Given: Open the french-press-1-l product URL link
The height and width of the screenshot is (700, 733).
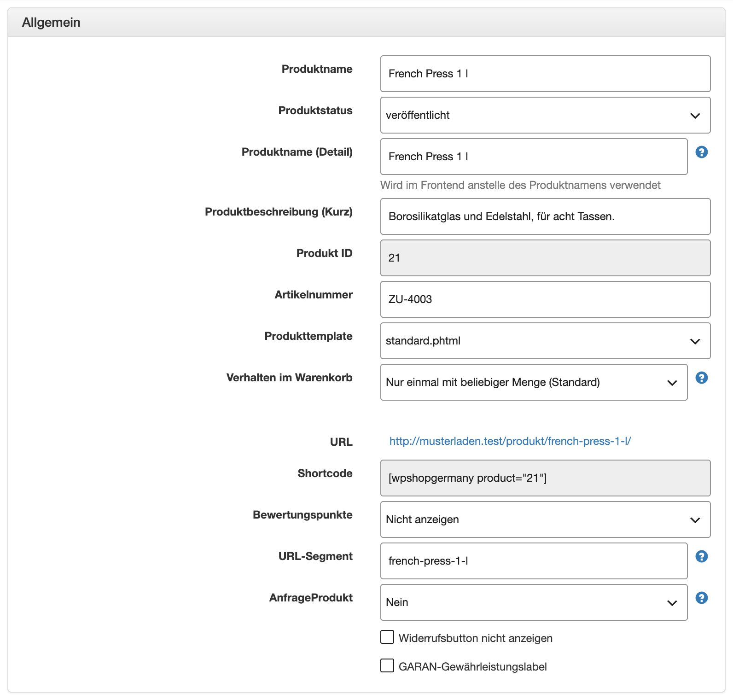Looking at the screenshot, I should (510, 441).
